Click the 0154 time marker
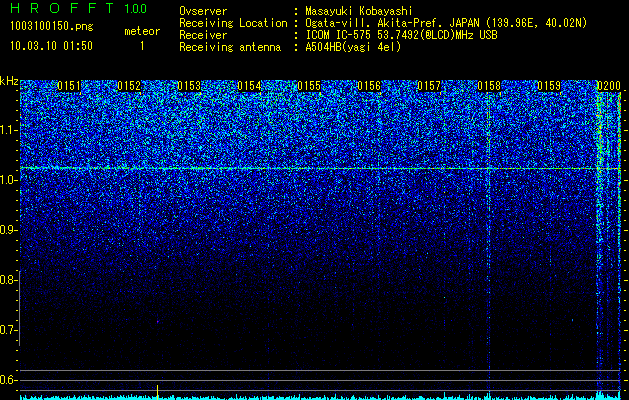 click(x=249, y=86)
